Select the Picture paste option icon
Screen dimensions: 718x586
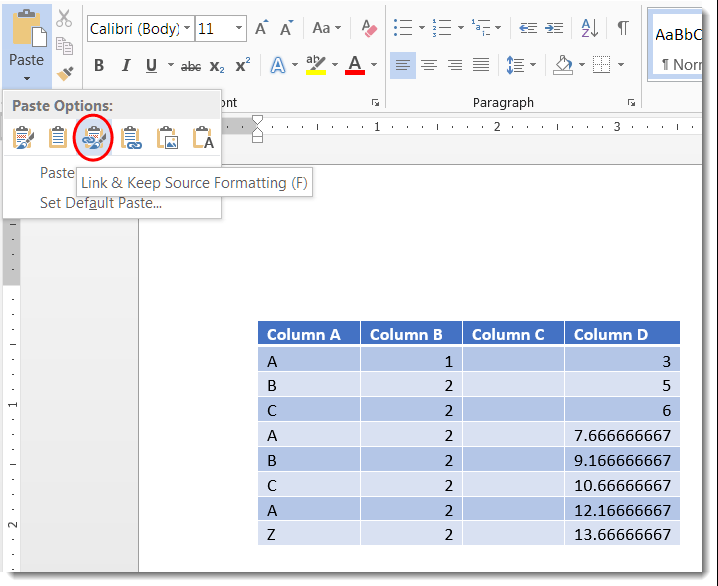point(167,137)
